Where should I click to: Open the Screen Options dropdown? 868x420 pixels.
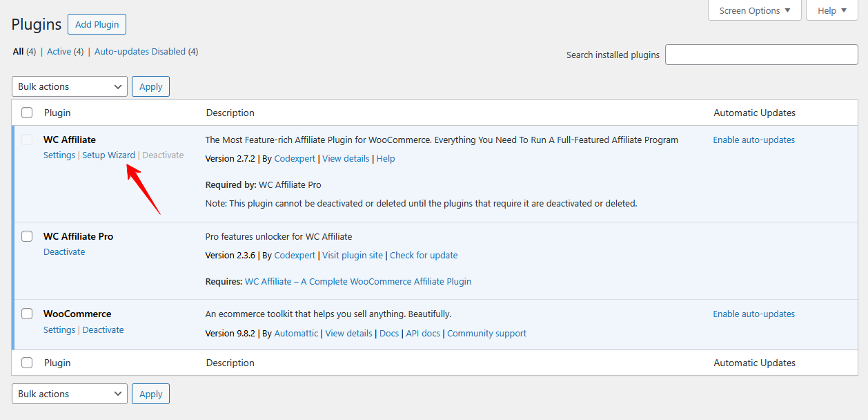[x=755, y=10]
